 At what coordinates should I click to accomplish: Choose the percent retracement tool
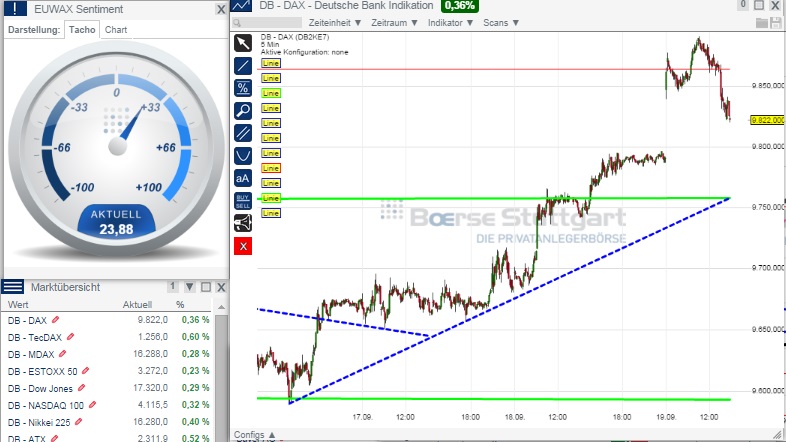243,88
